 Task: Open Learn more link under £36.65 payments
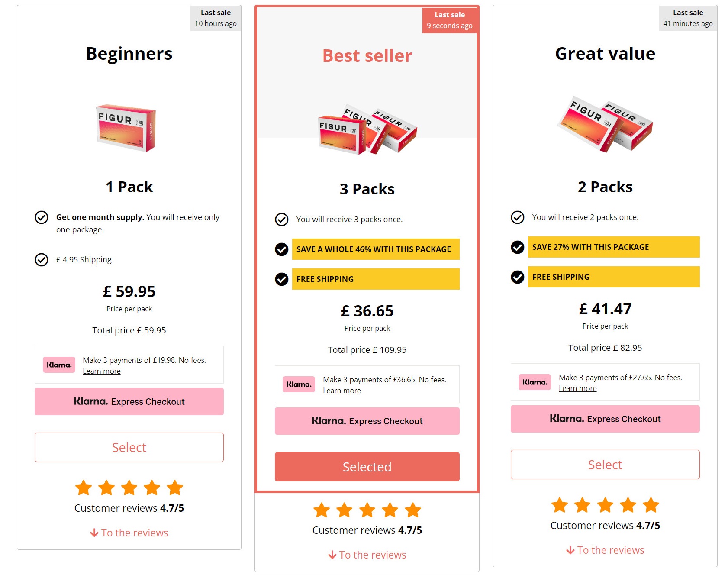point(342,391)
